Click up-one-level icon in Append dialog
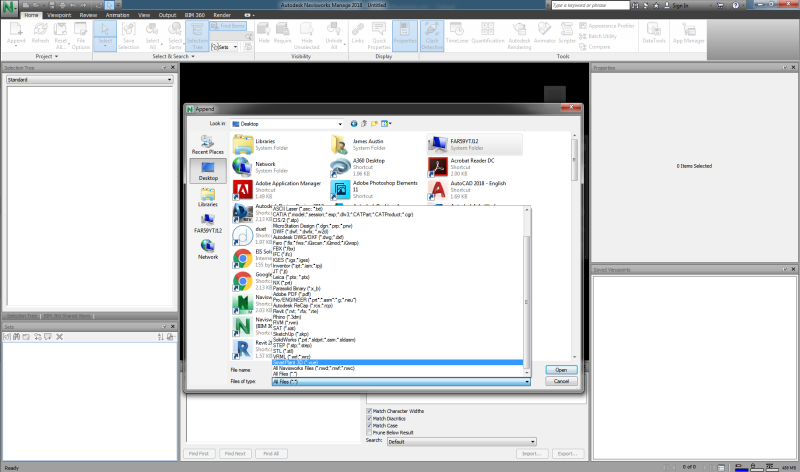The width and height of the screenshot is (800, 472). tap(364, 123)
